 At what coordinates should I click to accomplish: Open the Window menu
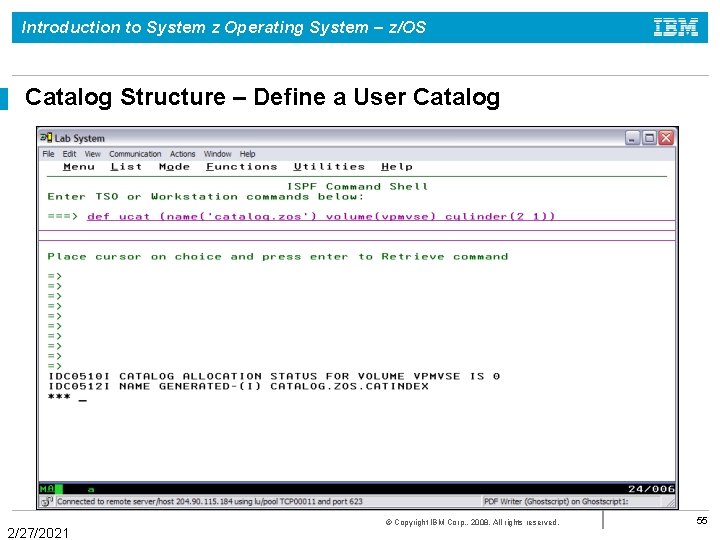coord(217,154)
